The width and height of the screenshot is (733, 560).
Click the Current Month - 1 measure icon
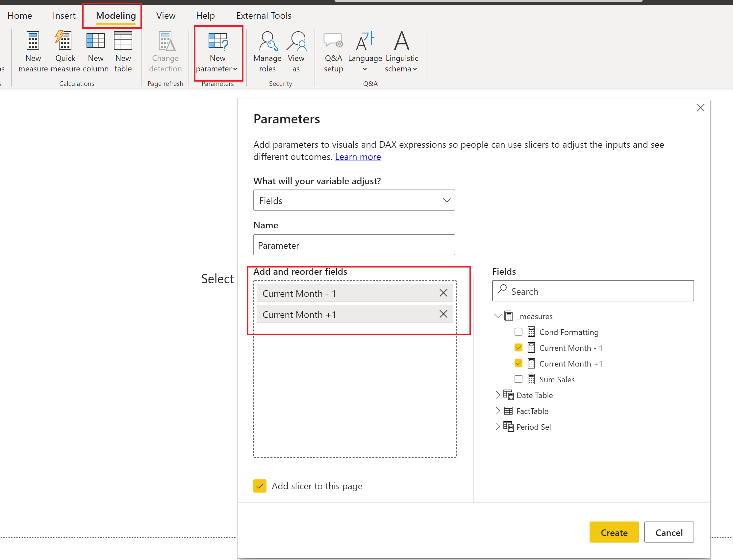pyautogui.click(x=531, y=347)
